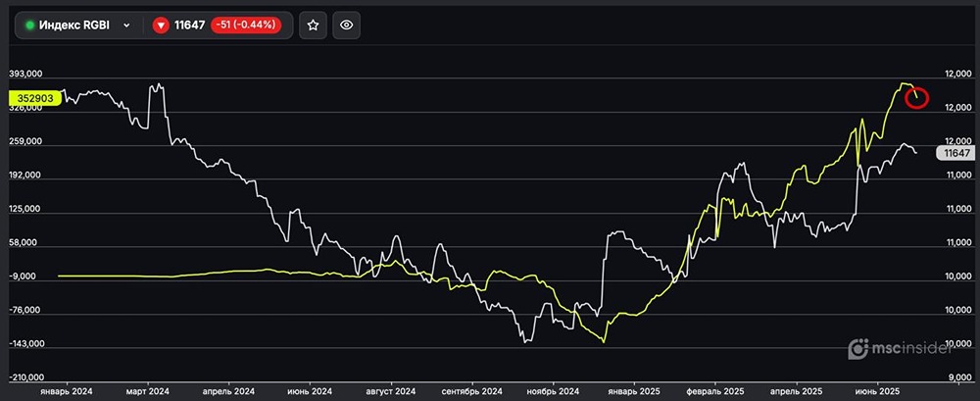980x401 pixels.
Task: Toggle the eye visibility icon
Action: click(345, 25)
